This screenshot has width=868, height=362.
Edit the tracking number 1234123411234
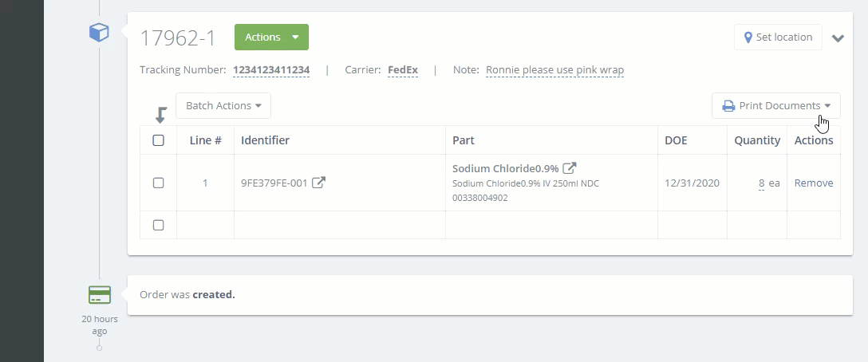coord(271,70)
